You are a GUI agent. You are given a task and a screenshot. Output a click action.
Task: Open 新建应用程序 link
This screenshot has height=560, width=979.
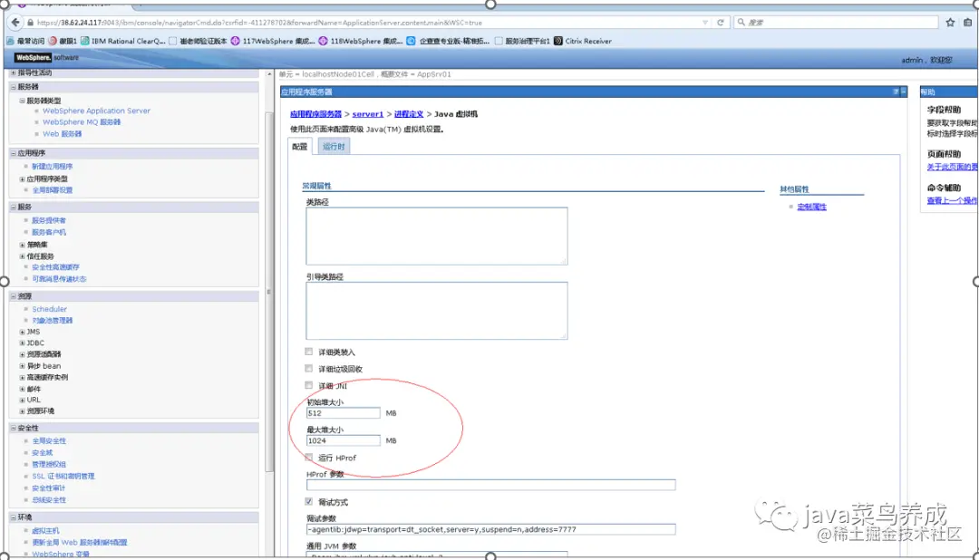click(x=53, y=167)
